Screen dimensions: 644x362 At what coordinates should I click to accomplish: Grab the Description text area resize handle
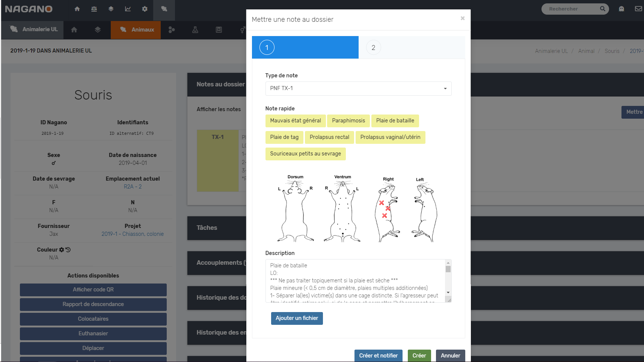[449, 300]
